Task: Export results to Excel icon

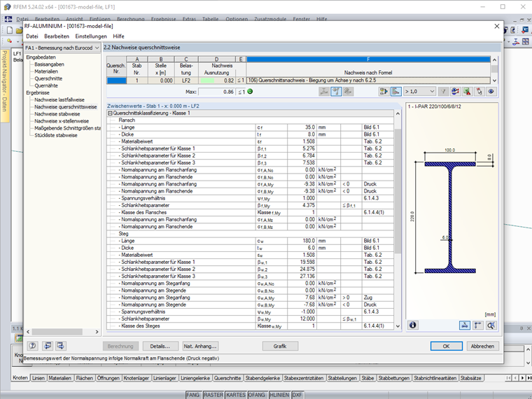Action: coord(467,92)
